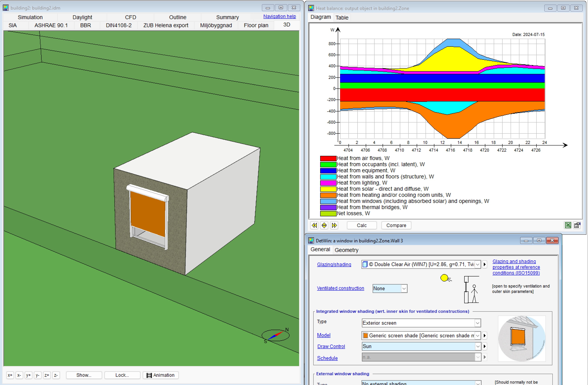Click arrow button next to Glazing/shading field
This screenshot has width=588, height=385.
click(485, 264)
